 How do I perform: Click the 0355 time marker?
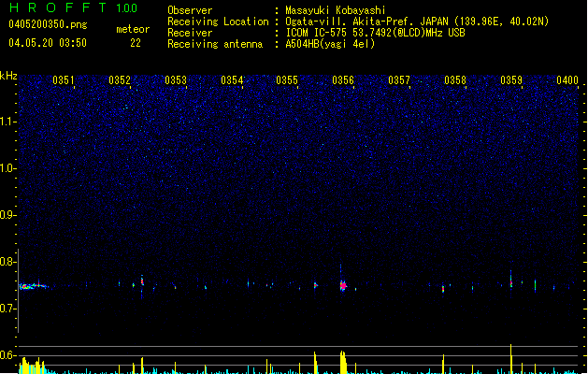tap(287, 80)
